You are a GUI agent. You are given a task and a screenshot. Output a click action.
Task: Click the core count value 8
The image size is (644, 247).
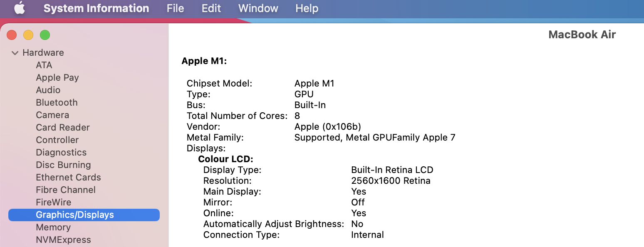pyautogui.click(x=297, y=116)
